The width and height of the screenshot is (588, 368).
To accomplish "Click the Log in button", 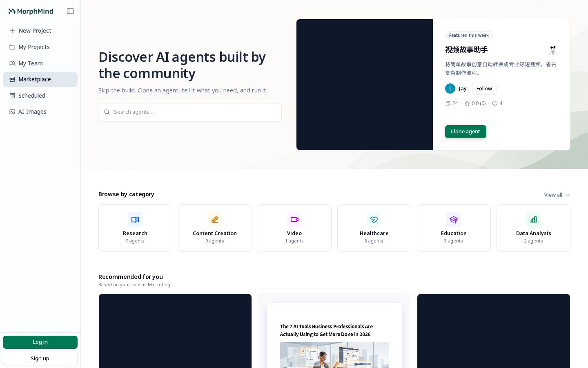I will [x=40, y=342].
